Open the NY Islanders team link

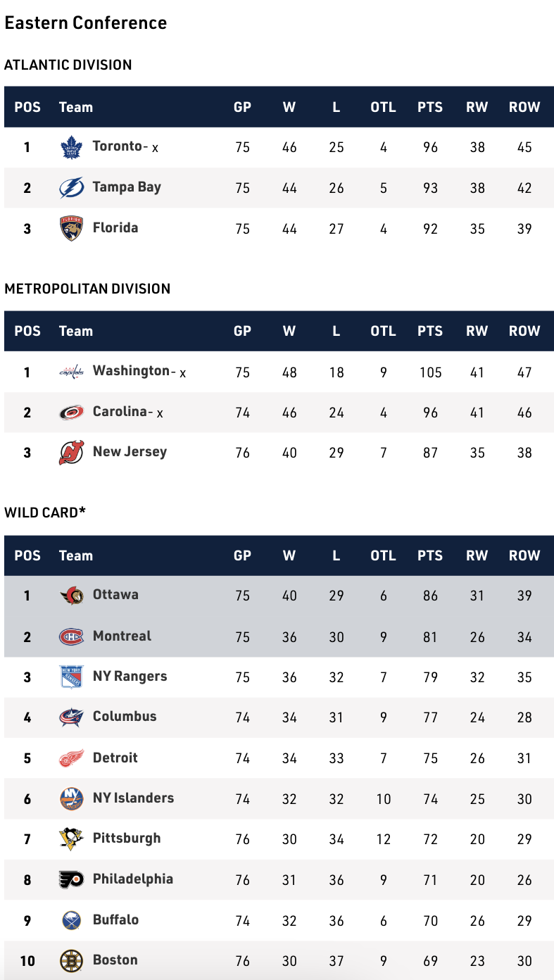coord(133,798)
